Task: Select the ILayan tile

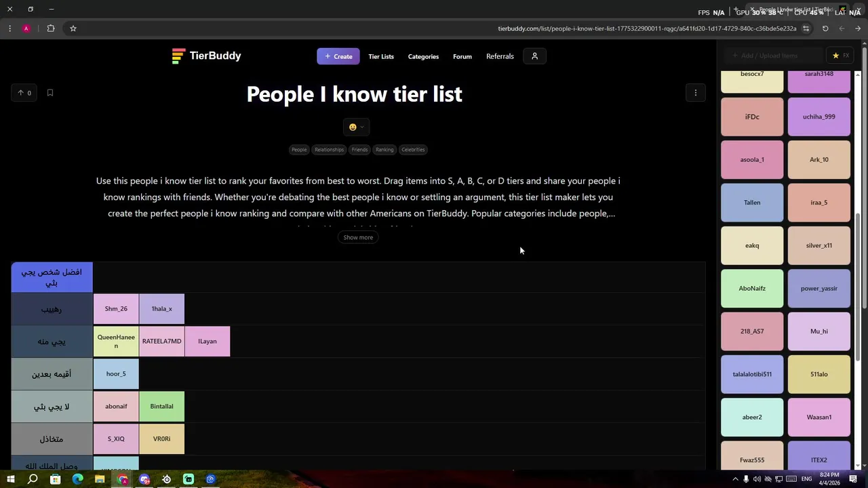Action: point(208,341)
